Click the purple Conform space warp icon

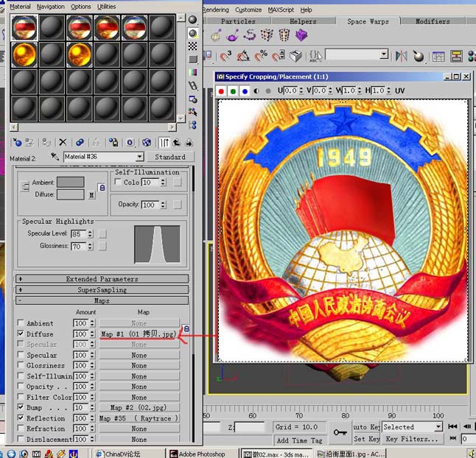[301, 35]
